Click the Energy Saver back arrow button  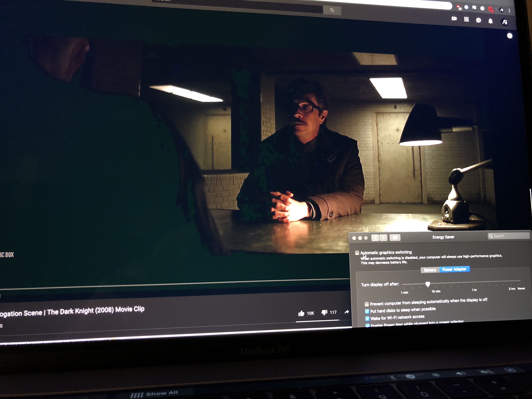point(375,238)
